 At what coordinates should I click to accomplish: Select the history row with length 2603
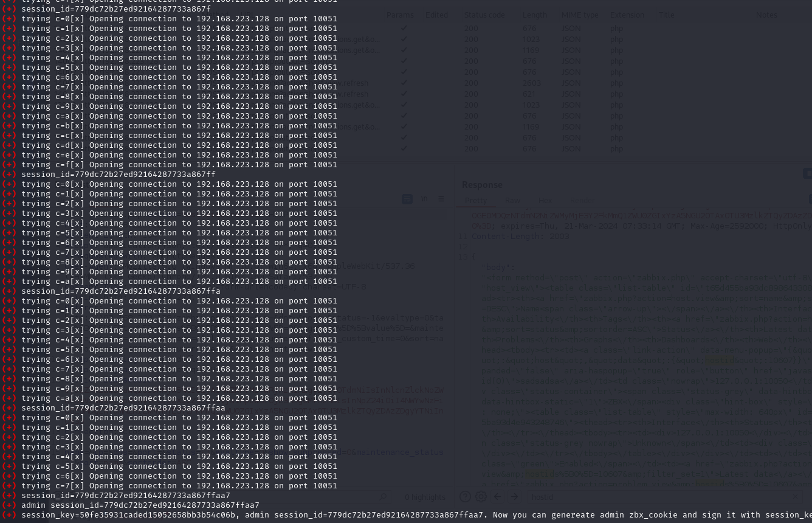[532, 83]
